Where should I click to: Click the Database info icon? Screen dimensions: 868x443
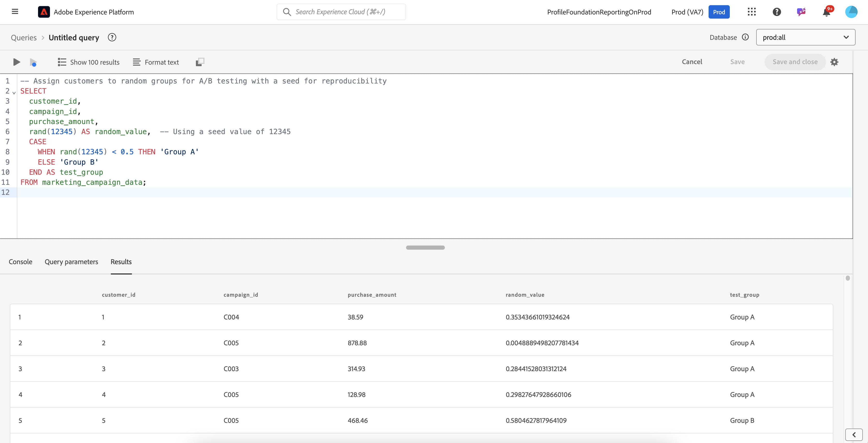coord(745,37)
